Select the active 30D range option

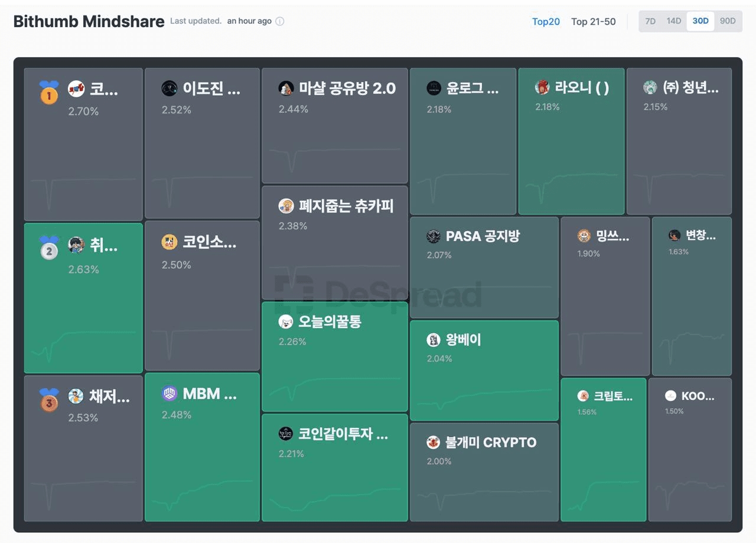pos(700,21)
